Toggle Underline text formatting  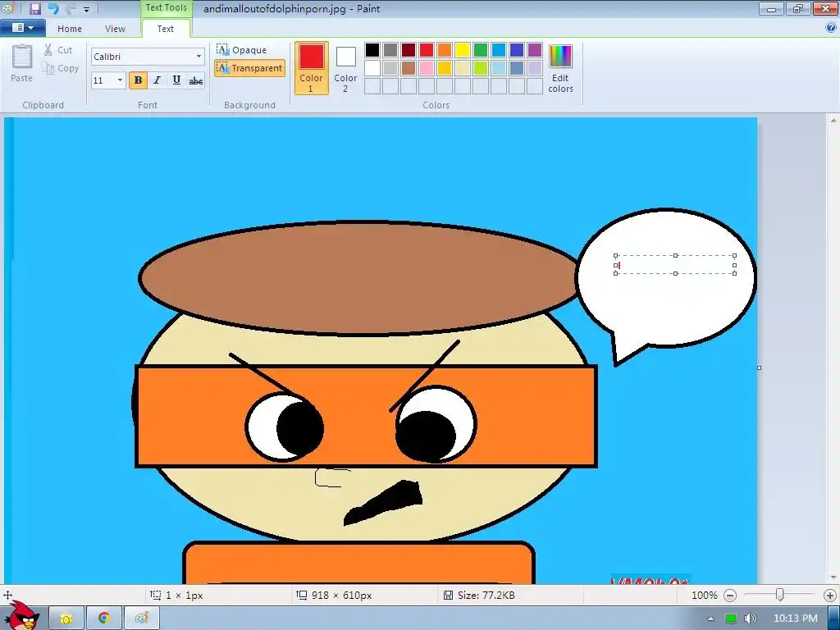(176, 80)
